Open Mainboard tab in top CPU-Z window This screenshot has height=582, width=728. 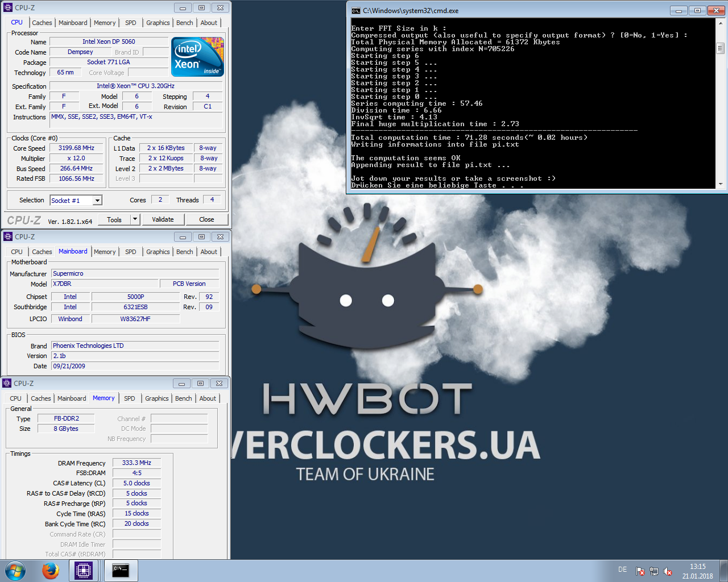tap(73, 23)
